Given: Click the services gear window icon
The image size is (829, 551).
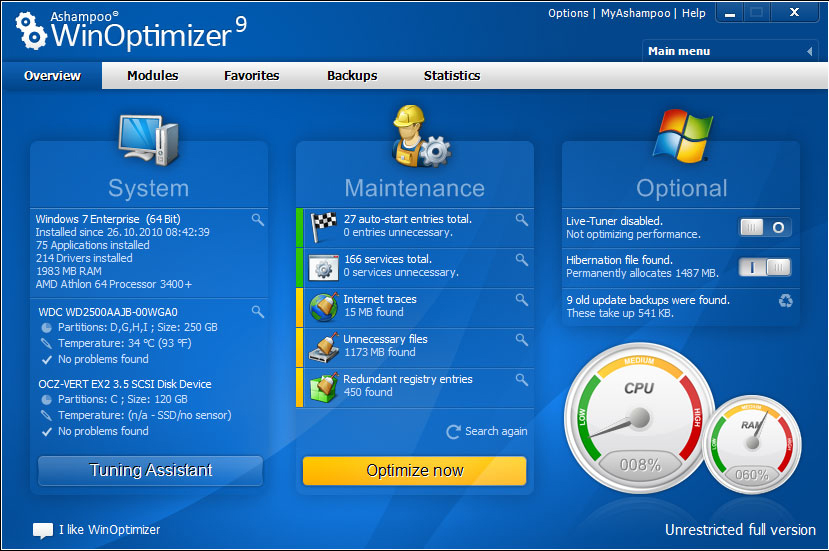Looking at the screenshot, I should coord(323,266).
